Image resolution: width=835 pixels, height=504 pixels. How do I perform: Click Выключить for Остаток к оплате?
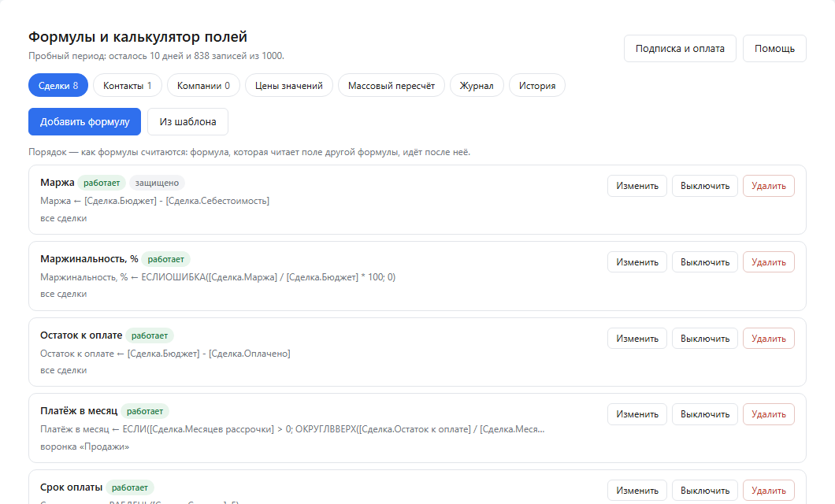(705, 339)
